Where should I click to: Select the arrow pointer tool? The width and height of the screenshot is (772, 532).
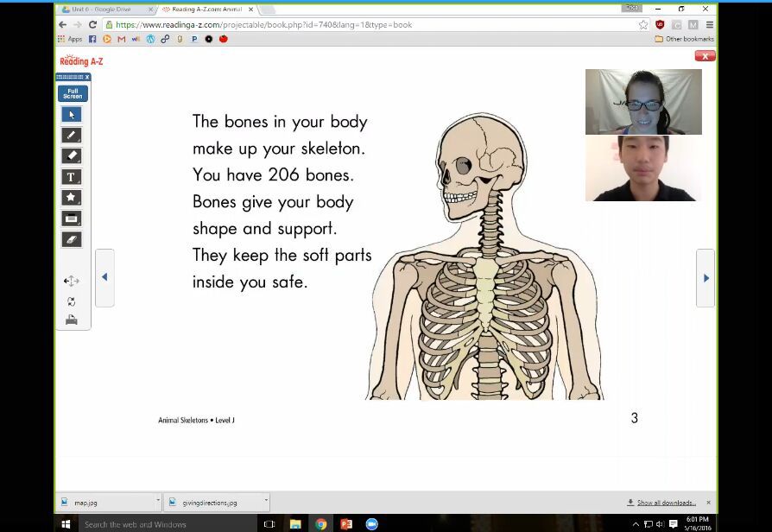point(72,115)
